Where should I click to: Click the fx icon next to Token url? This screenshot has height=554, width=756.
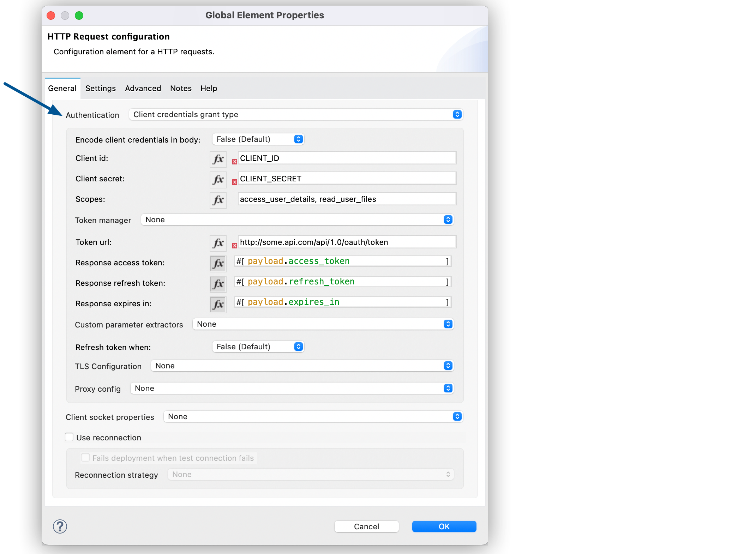click(x=219, y=241)
